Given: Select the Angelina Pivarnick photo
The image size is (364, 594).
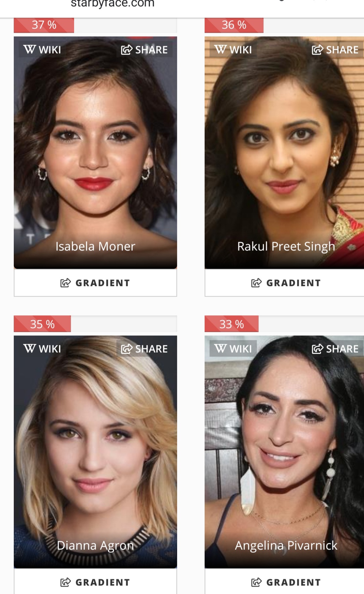Looking at the screenshot, I should [x=284, y=451].
